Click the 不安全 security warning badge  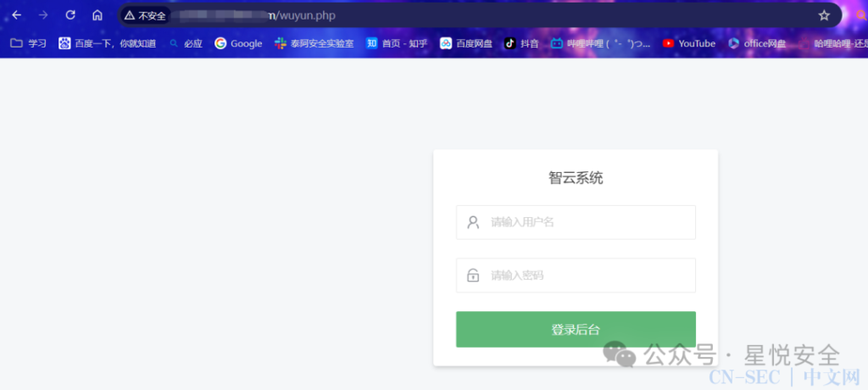[145, 15]
